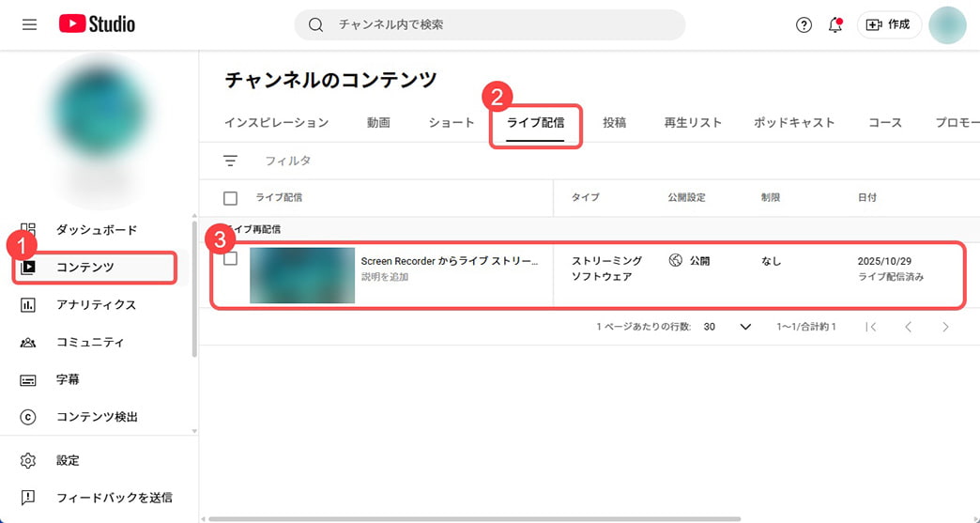Open the Screen Recorder からライブ ストリー… title

pyautogui.click(x=450, y=261)
